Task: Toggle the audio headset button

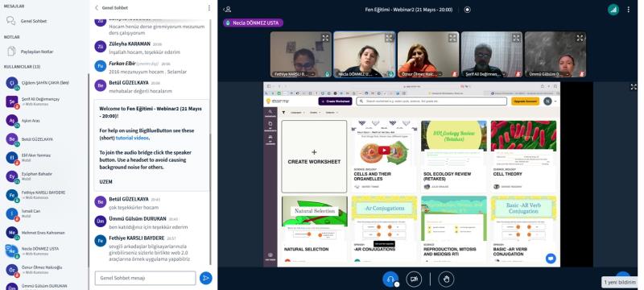Action: [x=390, y=279]
